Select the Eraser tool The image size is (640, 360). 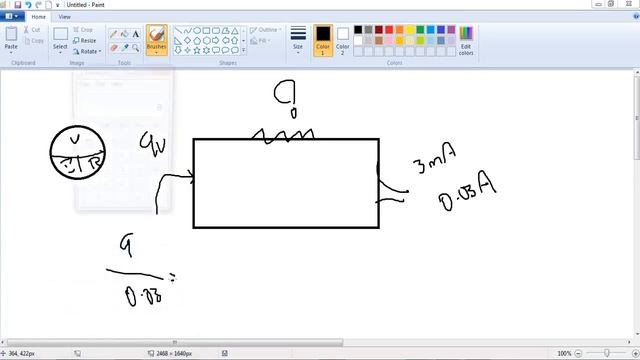pyautogui.click(x=114, y=48)
